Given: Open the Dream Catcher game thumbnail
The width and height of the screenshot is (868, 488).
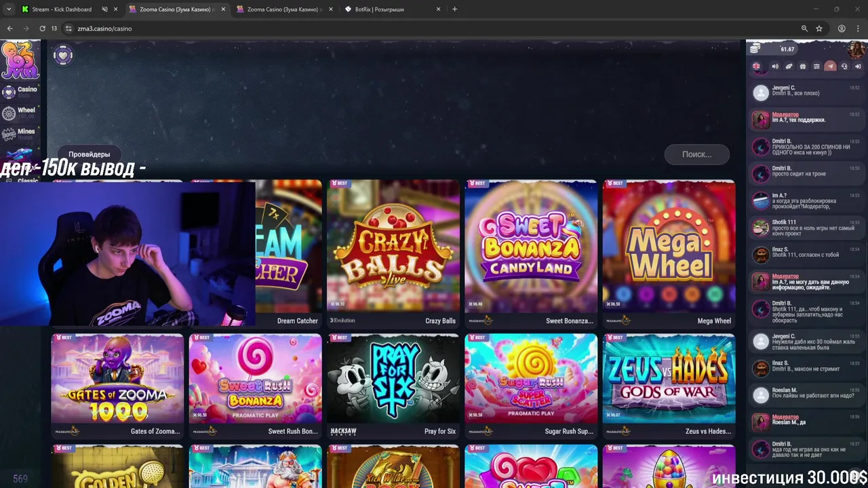Looking at the screenshot, I should click(289, 246).
